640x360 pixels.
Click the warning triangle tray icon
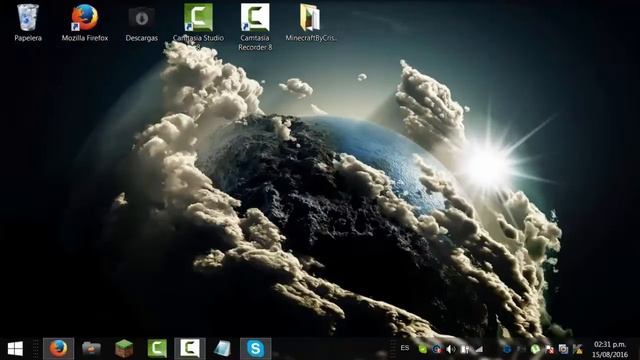click(578, 349)
